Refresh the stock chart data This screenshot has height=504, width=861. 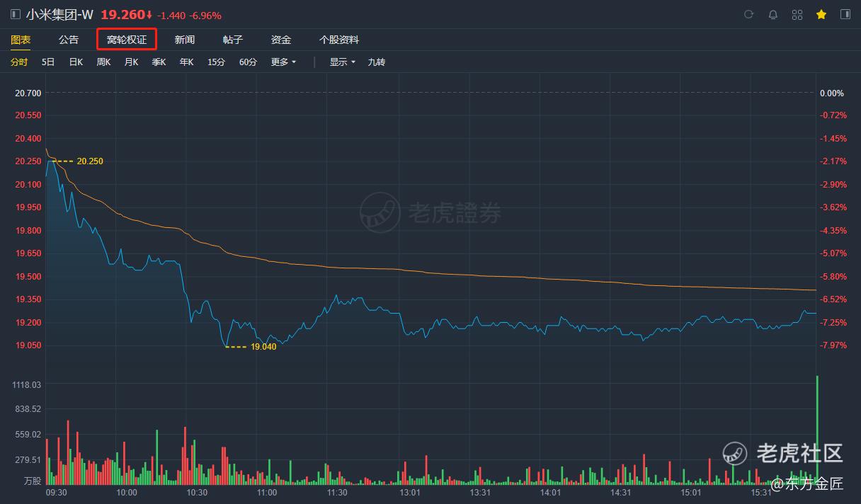[x=749, y=15]
